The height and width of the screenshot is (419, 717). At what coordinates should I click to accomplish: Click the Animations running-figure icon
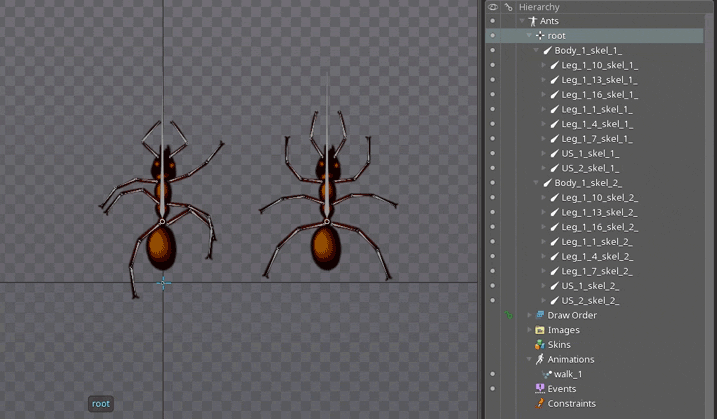coord(540,359)
